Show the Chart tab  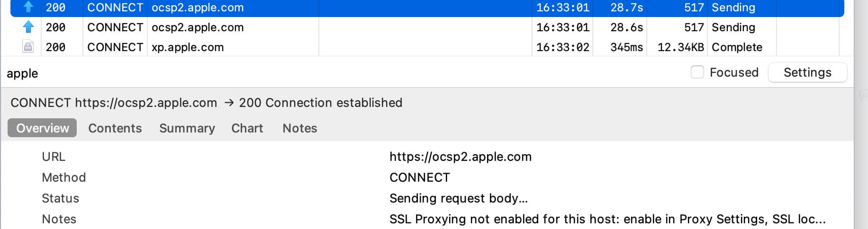[247, 128]
